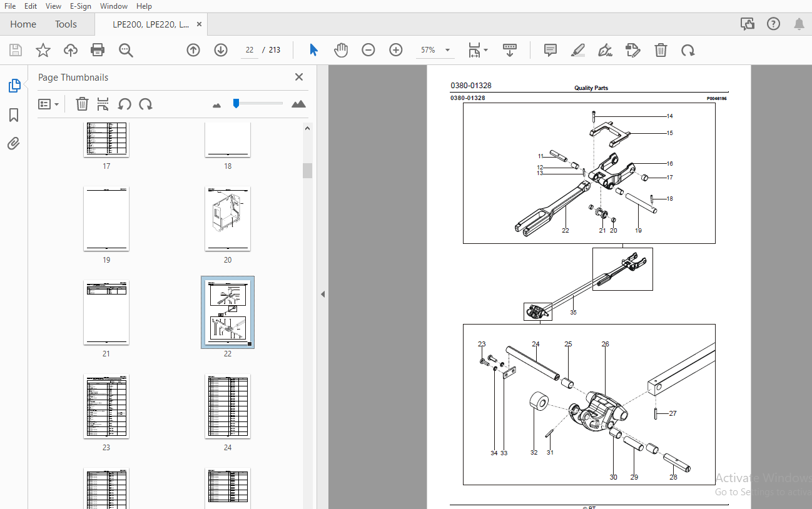This screenshot has width=812, height=509.
Task: Select the LPE200 document tab
Action: (x=150, y=24)
